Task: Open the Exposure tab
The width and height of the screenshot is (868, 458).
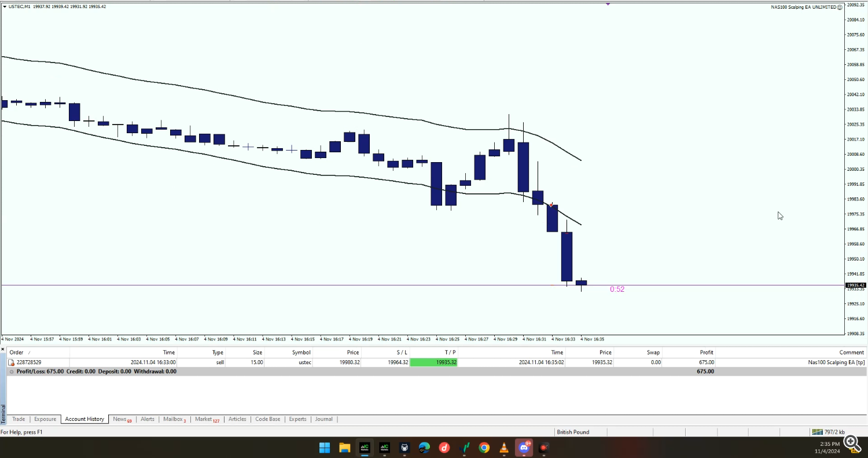Action: (x=45, y=419)
